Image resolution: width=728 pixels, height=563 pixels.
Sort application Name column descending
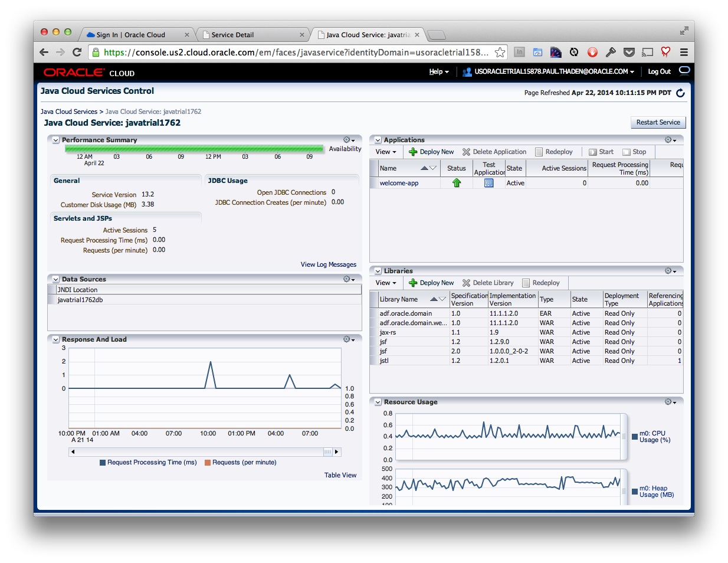(x=433, y=168)
